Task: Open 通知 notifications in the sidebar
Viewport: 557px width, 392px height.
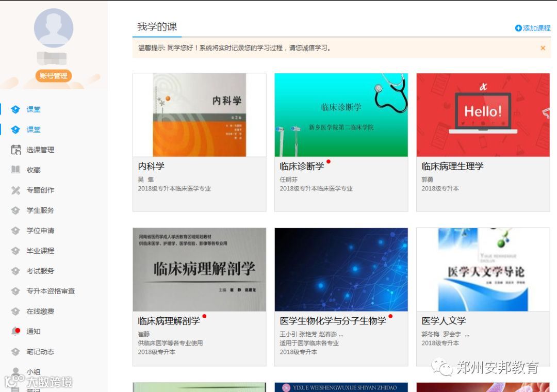Action: pos(34,332)
